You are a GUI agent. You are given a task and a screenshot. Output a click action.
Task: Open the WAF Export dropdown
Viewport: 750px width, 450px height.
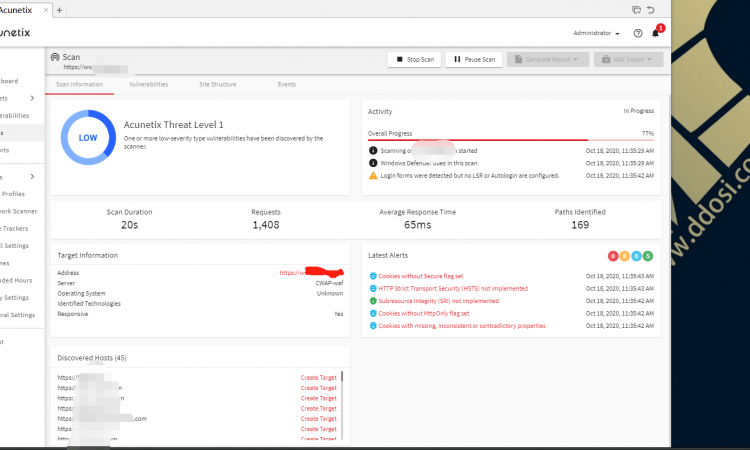[628, 59]
